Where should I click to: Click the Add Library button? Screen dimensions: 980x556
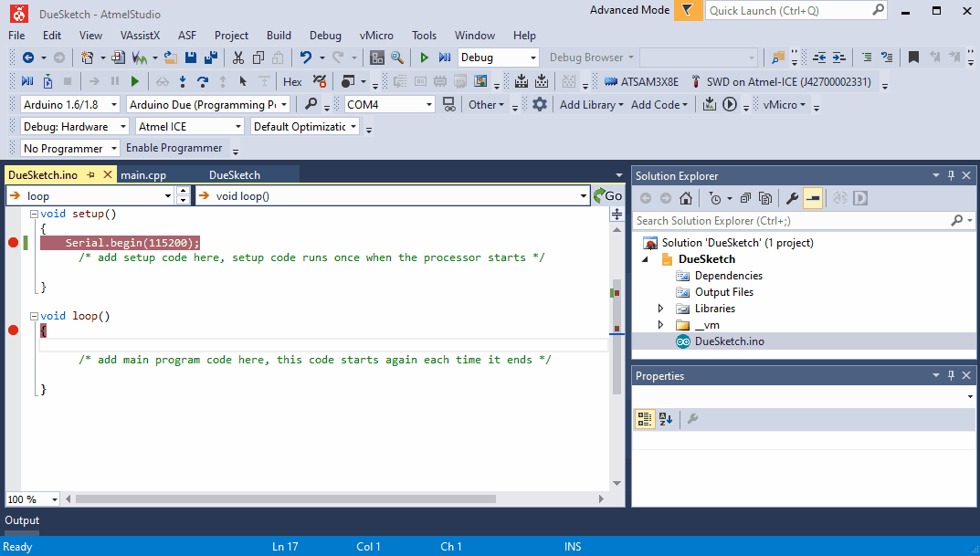click(591, 104)
